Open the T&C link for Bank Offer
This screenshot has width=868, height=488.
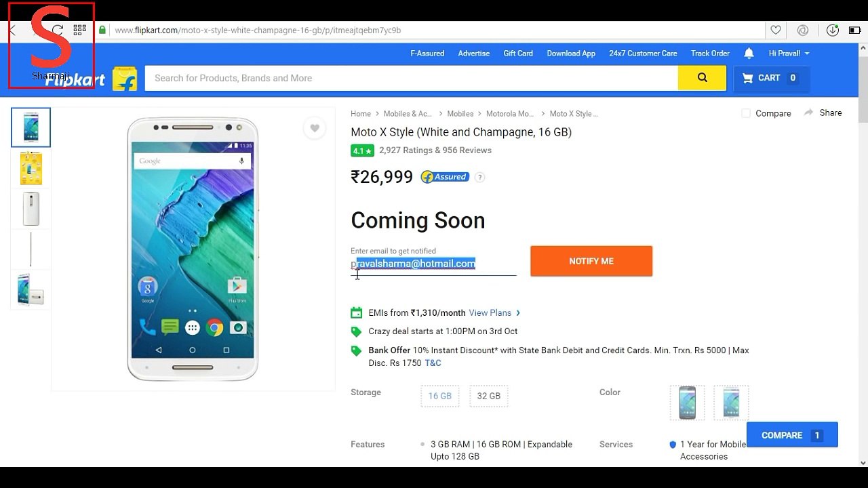[433, 363]
